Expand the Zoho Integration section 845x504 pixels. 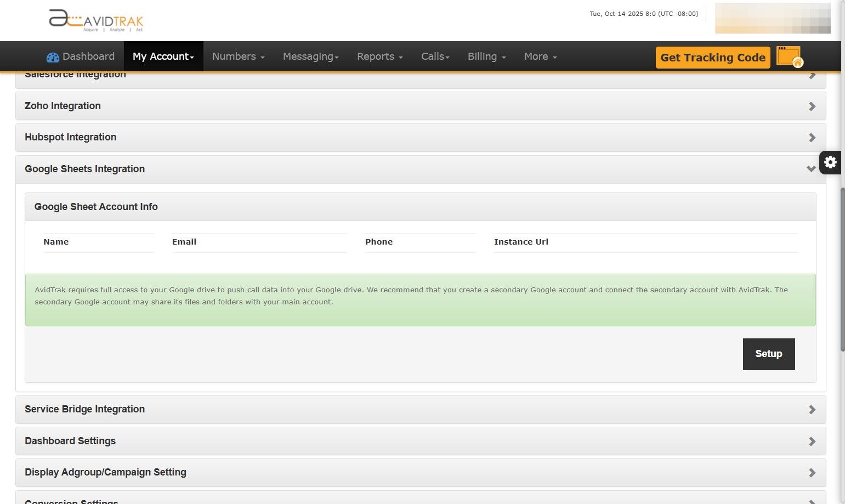[x=421, y=106]
